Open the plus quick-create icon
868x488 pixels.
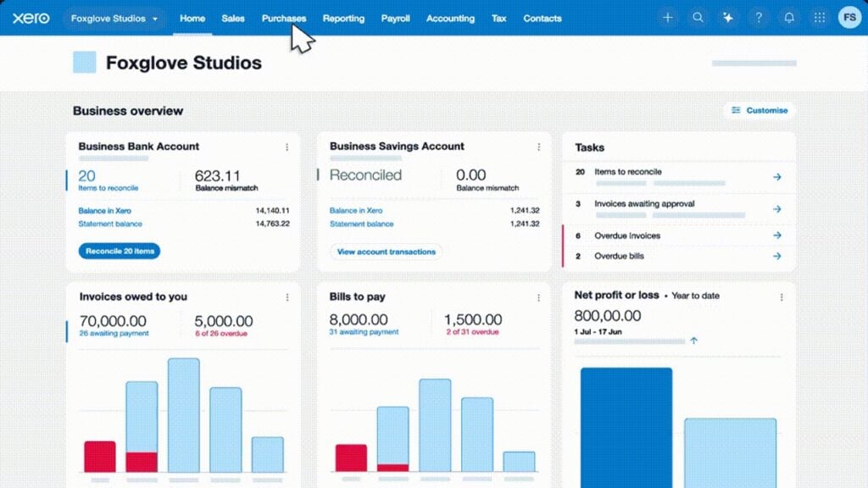pos(668,18)
